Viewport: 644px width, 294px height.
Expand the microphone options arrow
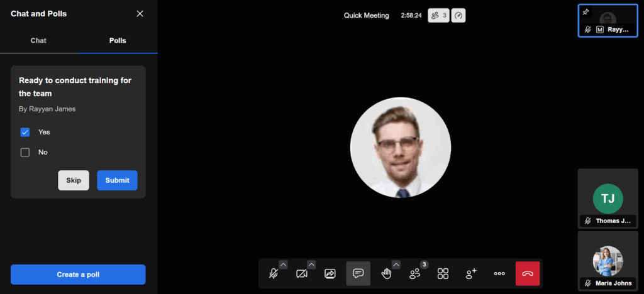point(283,264)
